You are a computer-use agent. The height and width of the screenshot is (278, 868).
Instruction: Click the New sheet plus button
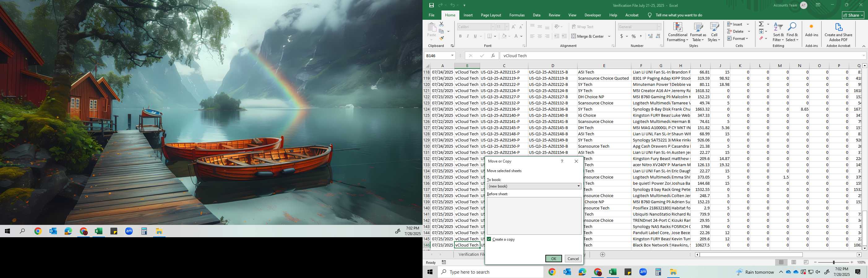(603, 255)
